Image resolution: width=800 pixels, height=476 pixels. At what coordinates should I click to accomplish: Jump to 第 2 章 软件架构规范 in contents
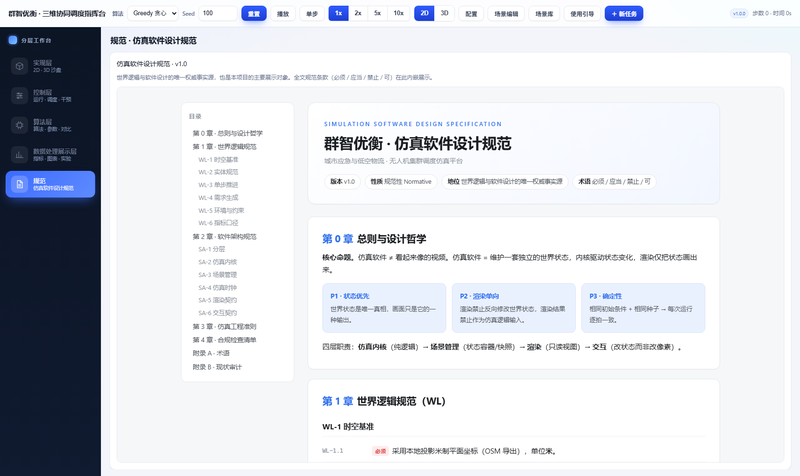pyautogui.click(x=224, y=237)
